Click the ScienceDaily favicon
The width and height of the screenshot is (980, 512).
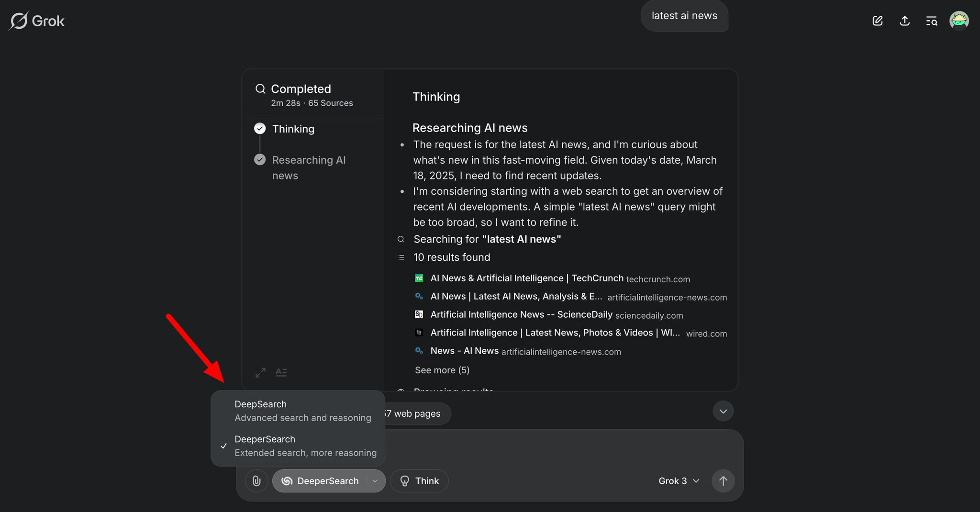tap(419, 314)
